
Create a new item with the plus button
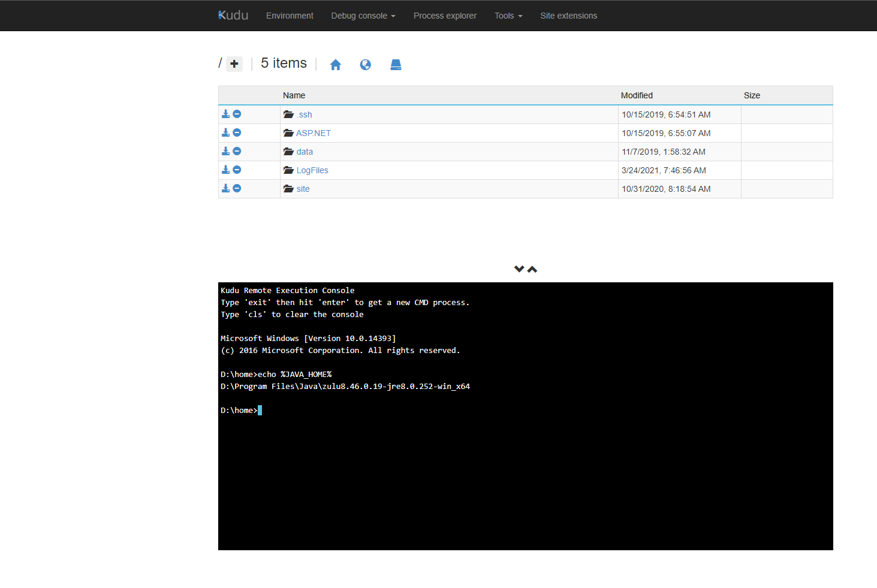(x=234, y=64)
